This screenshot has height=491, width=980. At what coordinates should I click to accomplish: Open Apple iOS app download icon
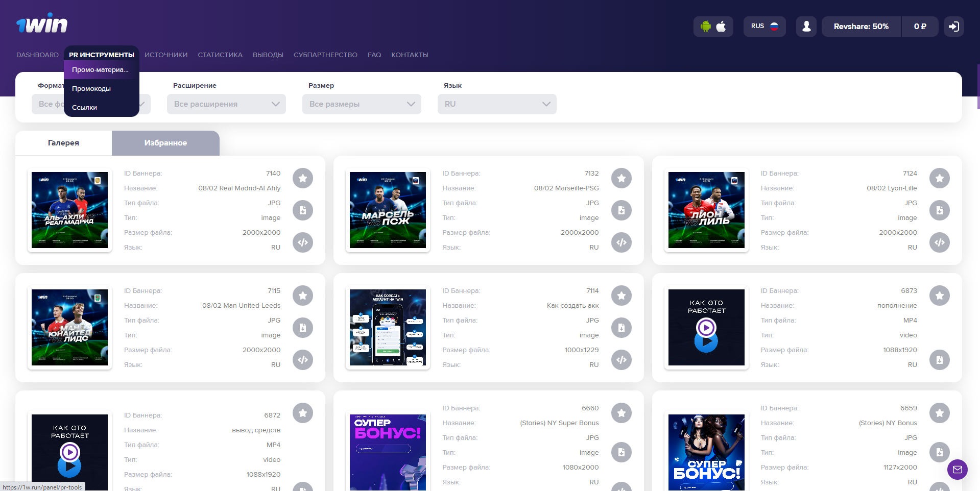coord(721,27)
